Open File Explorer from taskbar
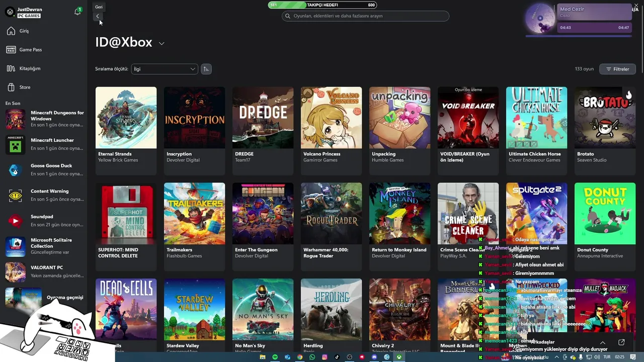644x362 pixels. [263, 357]
